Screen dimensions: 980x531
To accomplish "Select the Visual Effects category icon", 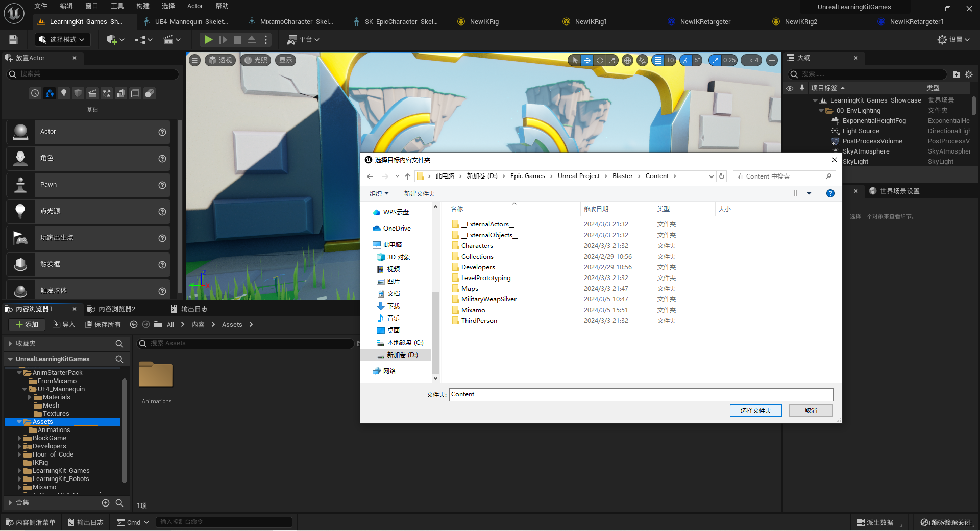I will click(107, 93).
